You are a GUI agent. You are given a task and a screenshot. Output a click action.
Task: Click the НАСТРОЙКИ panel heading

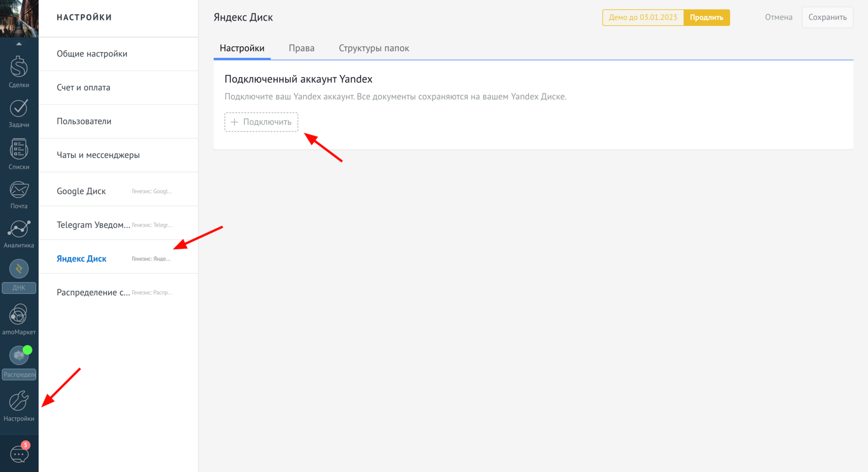pyautogui.click(x=84, y=17)
